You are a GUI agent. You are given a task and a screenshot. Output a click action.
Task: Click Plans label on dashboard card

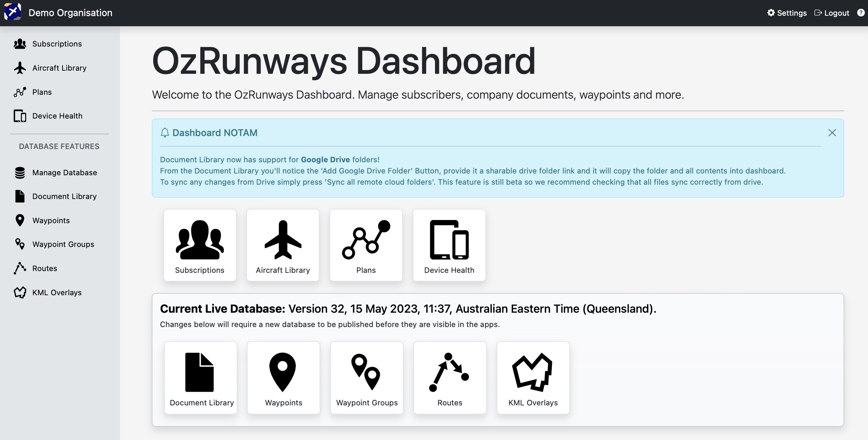click(x=366, y=270)
